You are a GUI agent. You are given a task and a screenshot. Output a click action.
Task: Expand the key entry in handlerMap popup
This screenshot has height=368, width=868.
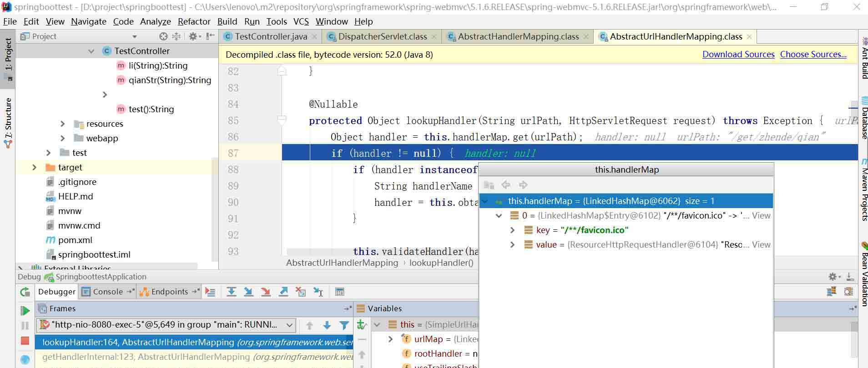tap(512, 230)
